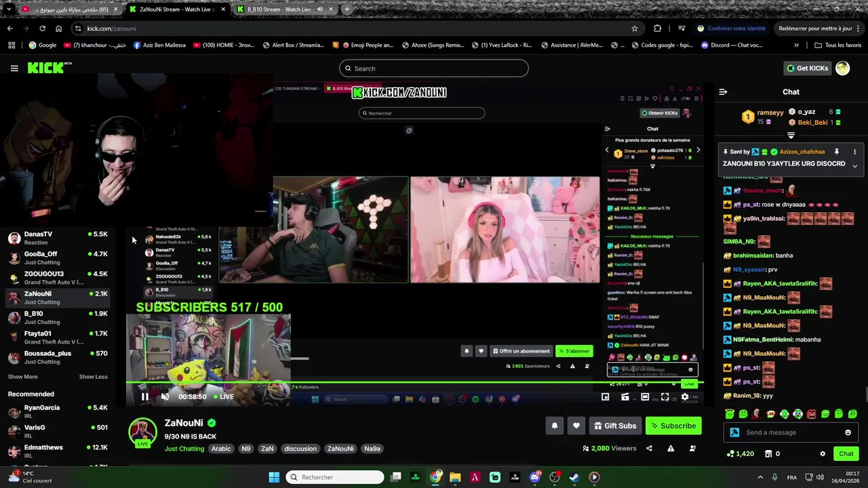Send message with the Chat button
The image size is (868, 488).
coord(846,453)
